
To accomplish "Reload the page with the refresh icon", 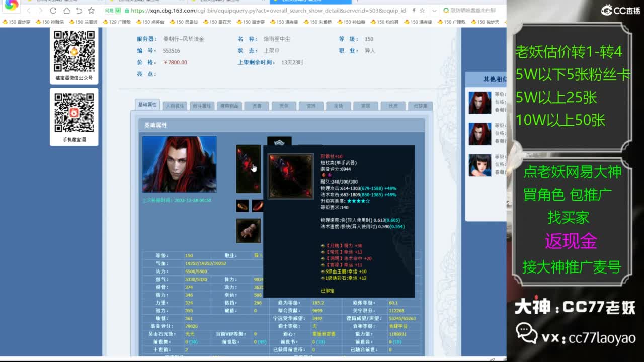I will [x=53, y=11].
